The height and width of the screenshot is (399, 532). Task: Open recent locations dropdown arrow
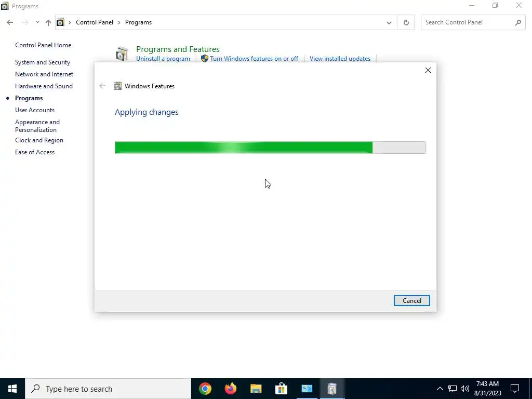click(x=37, y=22)
